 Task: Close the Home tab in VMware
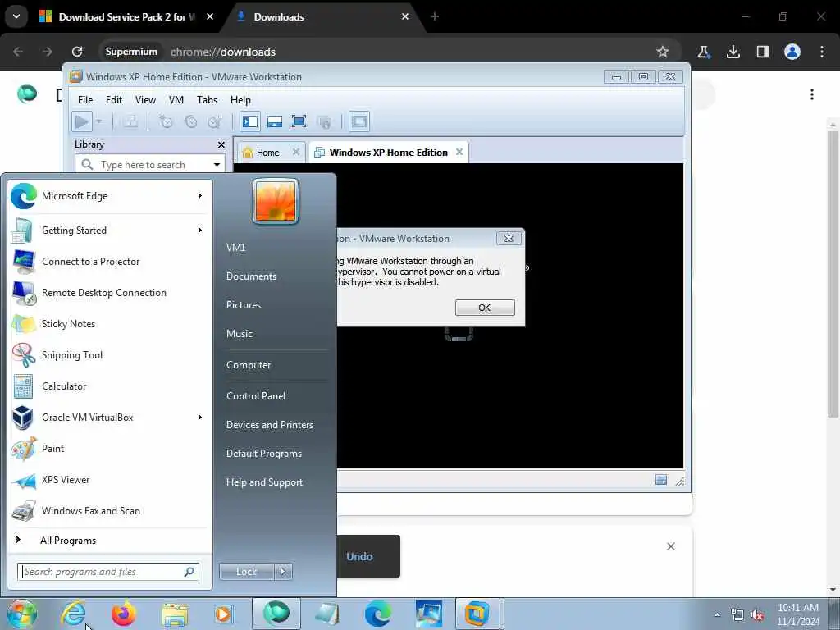295,152
